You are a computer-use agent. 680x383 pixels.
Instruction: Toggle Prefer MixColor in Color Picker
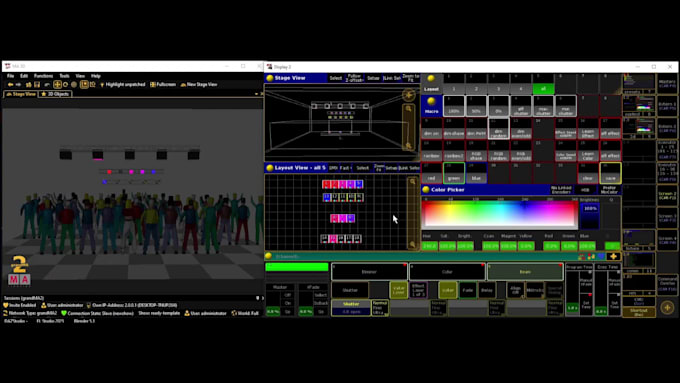609,190
